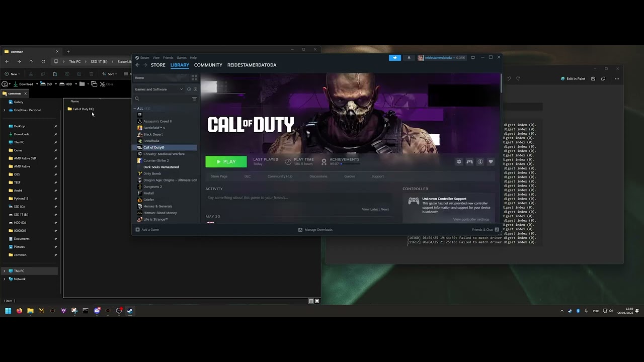
Task: Switch to the STORE tab
Action: coord(158,65)
